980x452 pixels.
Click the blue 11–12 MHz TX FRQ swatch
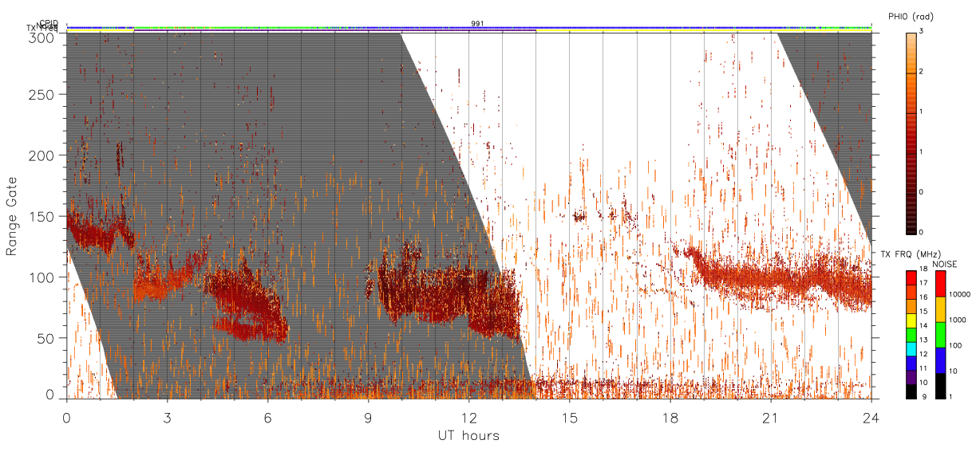(911, 363)
